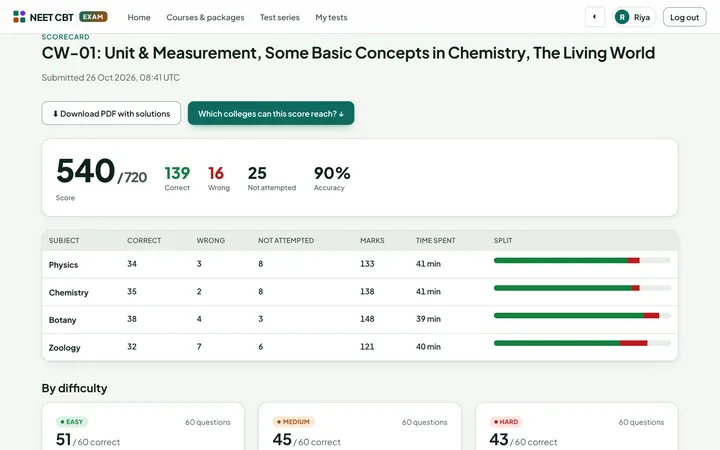Select the Chemistry row label

pyautogui.click(x=68, y=292)
